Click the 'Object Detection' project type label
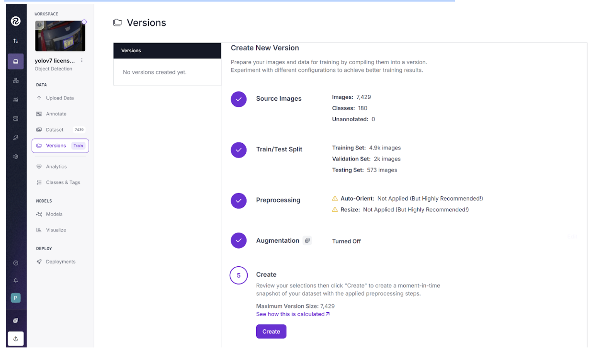 click(54, 69)
